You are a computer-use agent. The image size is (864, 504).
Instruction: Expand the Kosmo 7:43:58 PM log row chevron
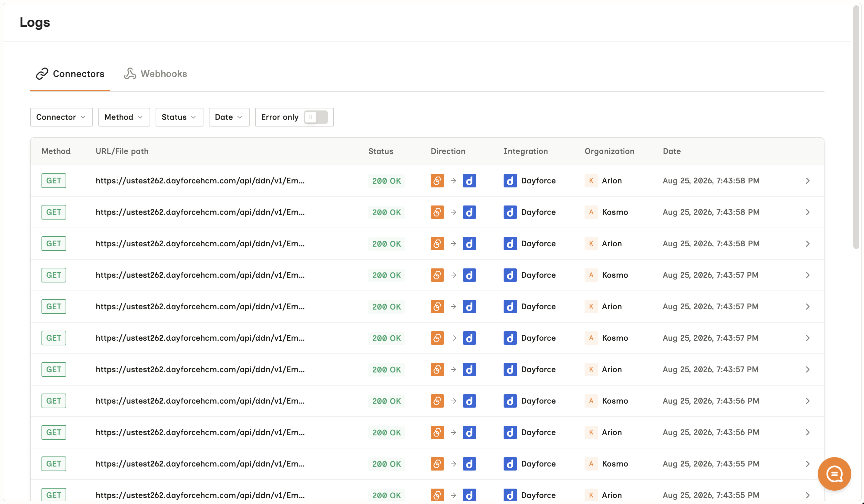(x=807, y=212)
